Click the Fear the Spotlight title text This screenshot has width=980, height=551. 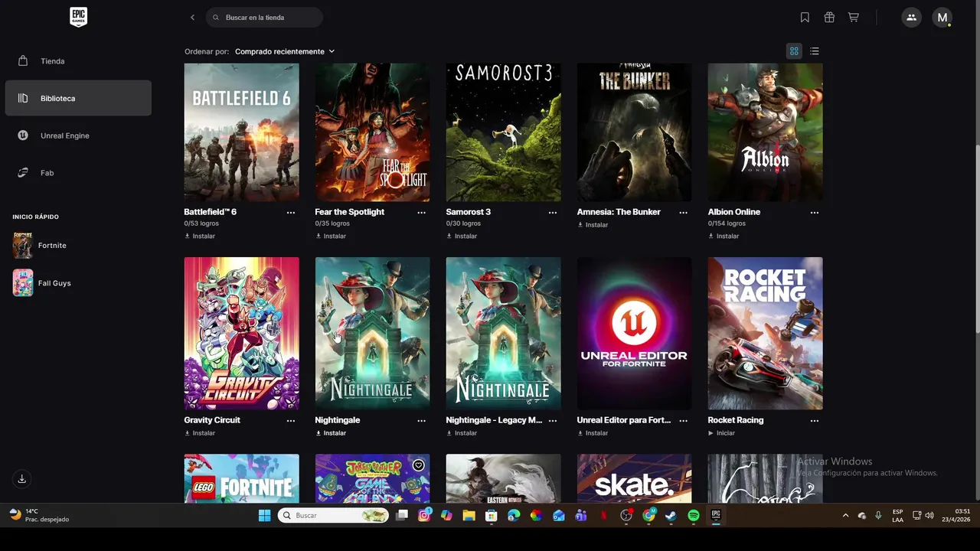coord(350,212)
